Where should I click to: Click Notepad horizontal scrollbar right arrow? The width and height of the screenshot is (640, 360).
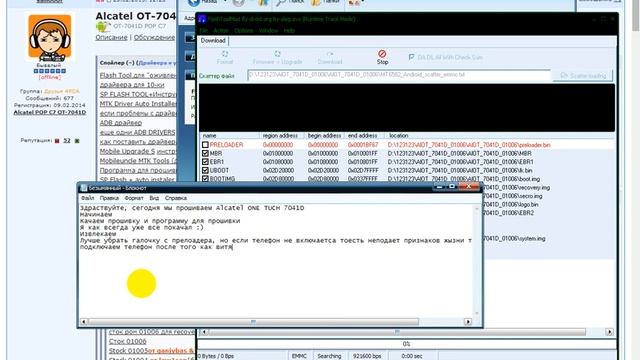point(468,322)
